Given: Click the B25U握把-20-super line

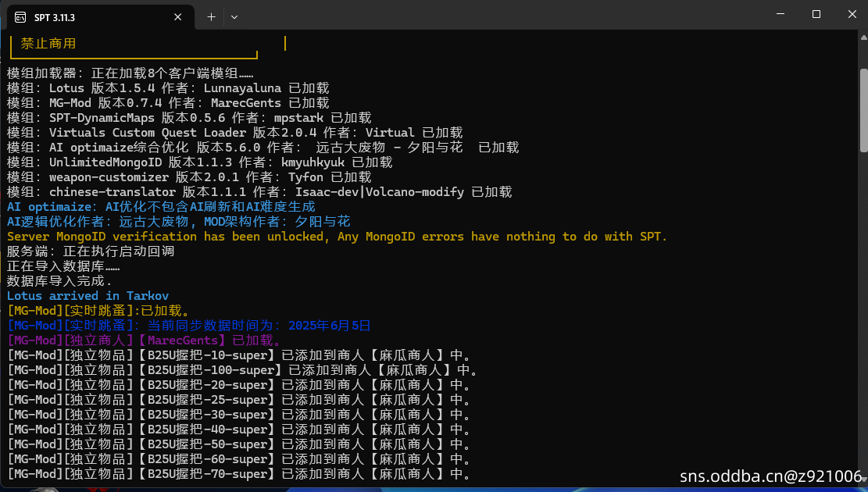Looking at the screenshot, I should click(x=238, y=385).
